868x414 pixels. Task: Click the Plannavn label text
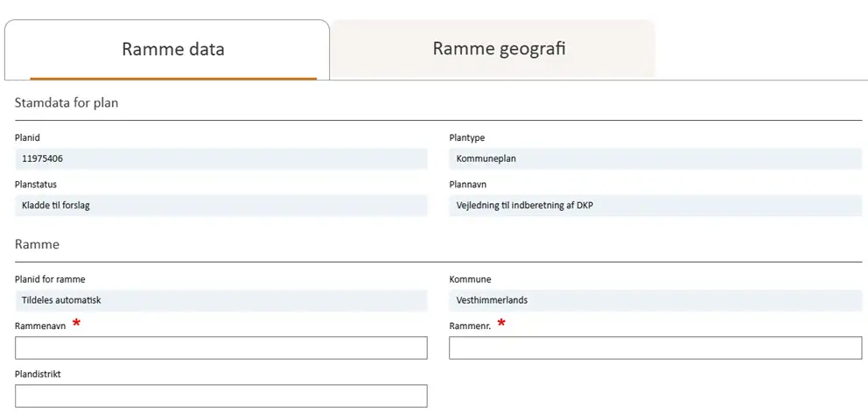pos(467,185)
